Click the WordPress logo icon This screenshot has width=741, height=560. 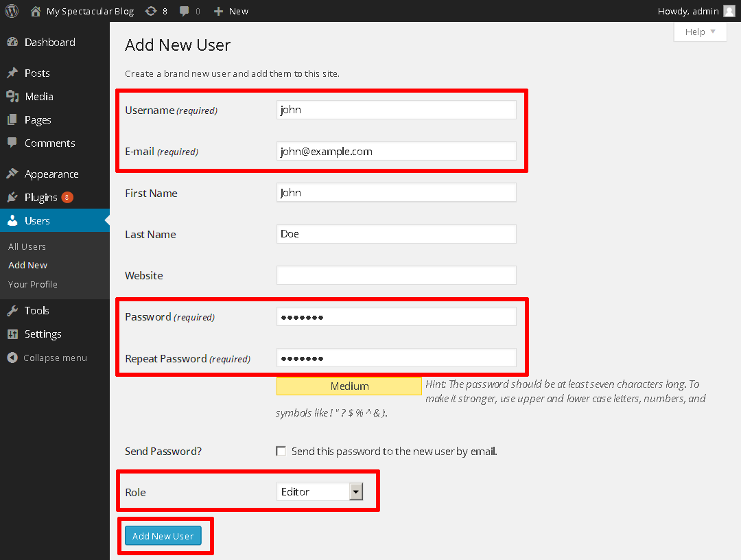[12, 11]
